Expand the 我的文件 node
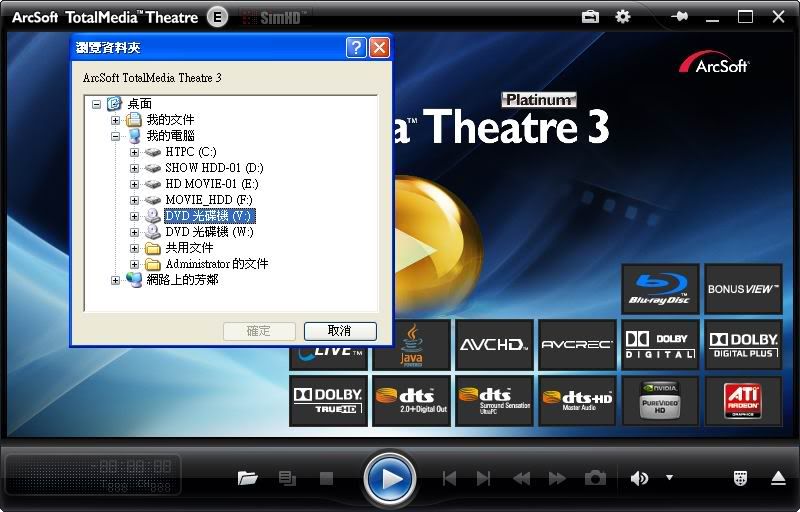 115,120
